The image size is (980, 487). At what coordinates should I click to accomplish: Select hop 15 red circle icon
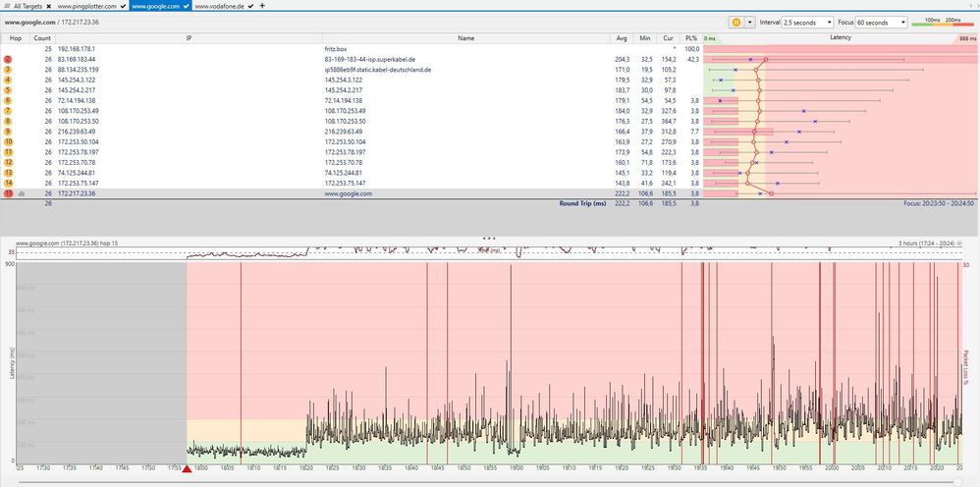tap(8, 193)
